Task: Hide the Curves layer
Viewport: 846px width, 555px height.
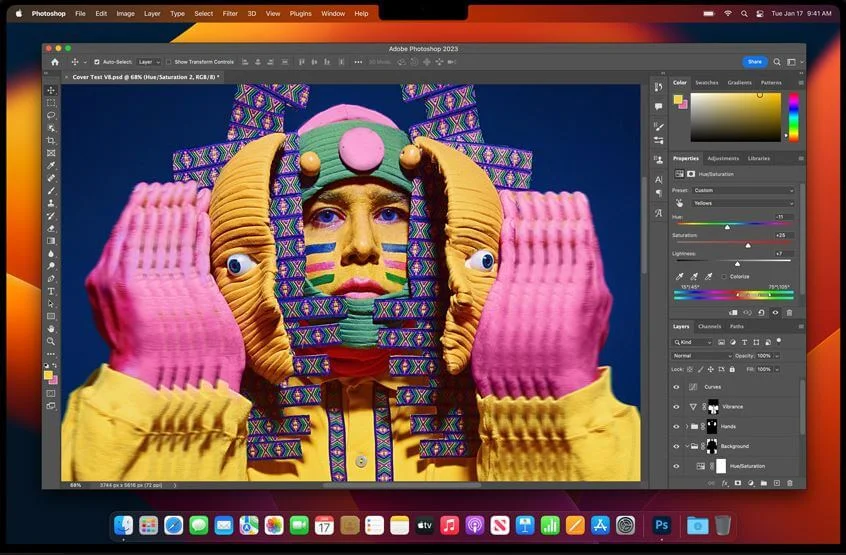Action: point(676,387)
